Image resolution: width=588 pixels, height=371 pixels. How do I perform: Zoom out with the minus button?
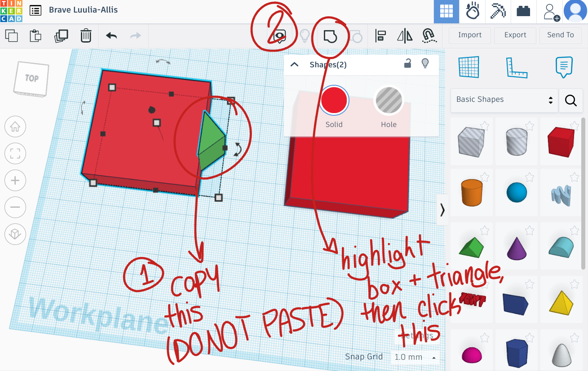[15, 207]
